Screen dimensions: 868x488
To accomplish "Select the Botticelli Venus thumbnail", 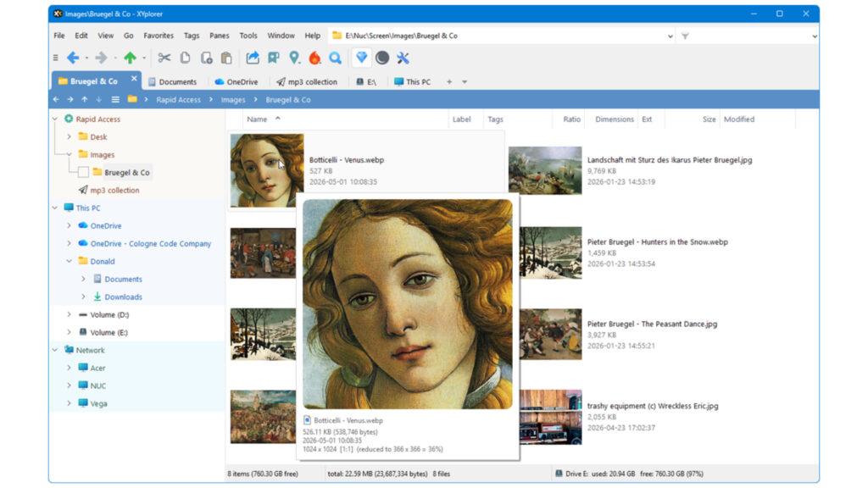I will (267, 170).
